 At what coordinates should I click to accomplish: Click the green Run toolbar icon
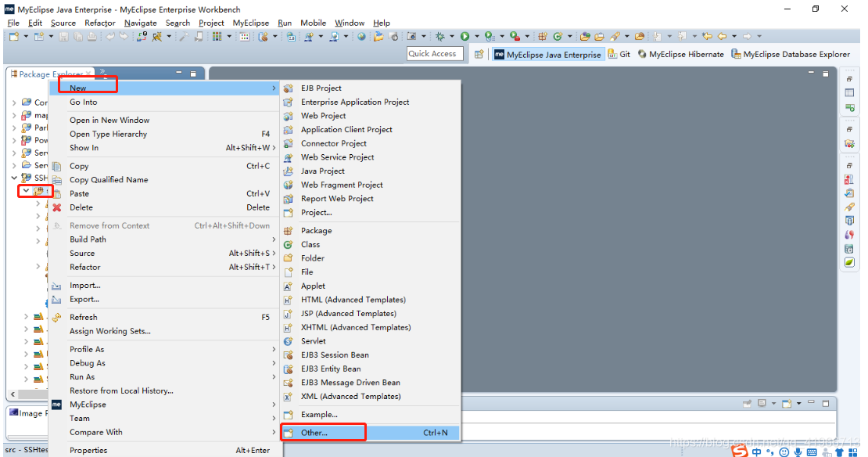click(465, 37)
